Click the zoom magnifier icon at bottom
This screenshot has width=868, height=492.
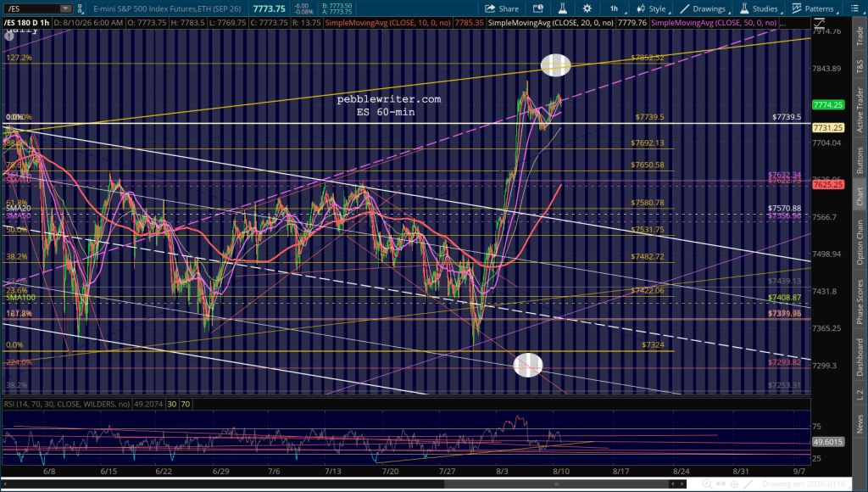708,484
